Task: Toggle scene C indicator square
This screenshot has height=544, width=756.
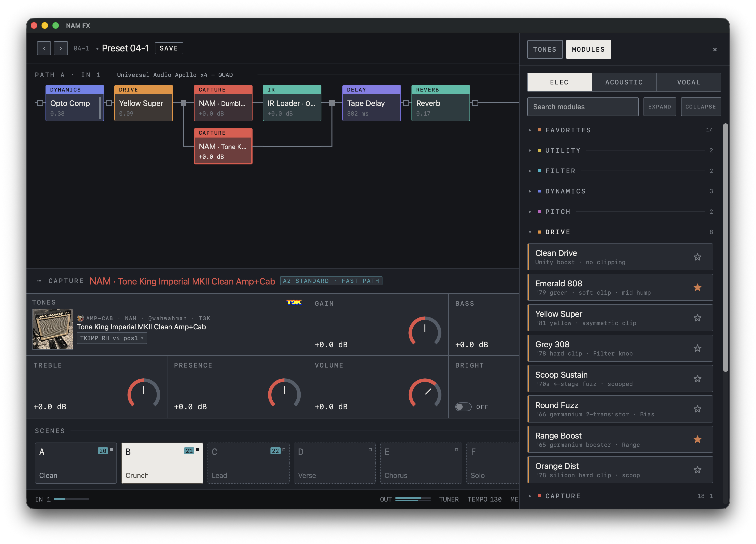Action: (284, 450)
